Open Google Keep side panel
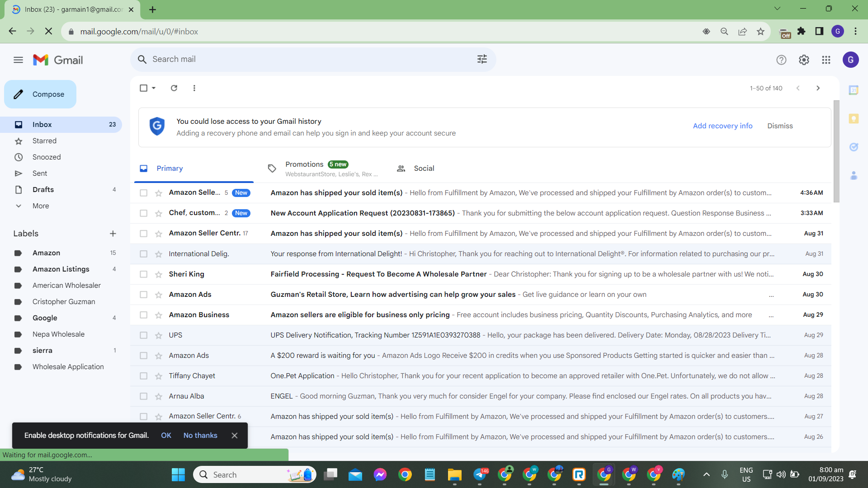This screenshot has height=488, width=868. tap(854, 118)
